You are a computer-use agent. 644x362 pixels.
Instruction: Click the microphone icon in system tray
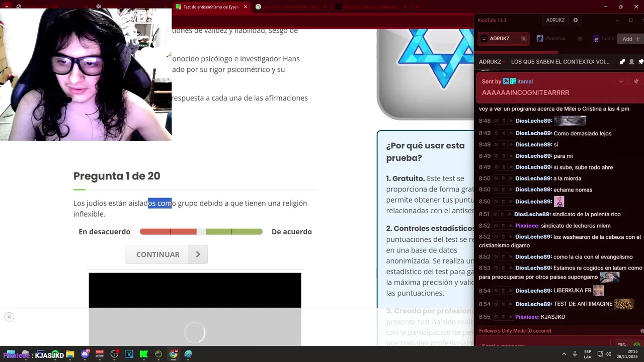[x=575, y=354]
